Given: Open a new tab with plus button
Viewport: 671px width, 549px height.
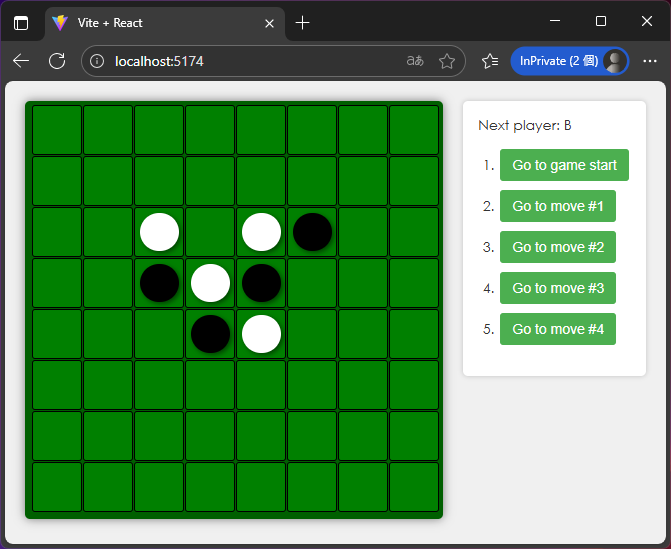Looking at the screenshot, I should pyautogui.click(x=303, y=22).
